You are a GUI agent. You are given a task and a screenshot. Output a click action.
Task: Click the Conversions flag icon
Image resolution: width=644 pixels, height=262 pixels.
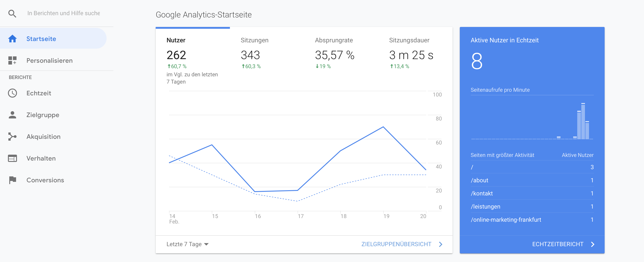point(12,180)
